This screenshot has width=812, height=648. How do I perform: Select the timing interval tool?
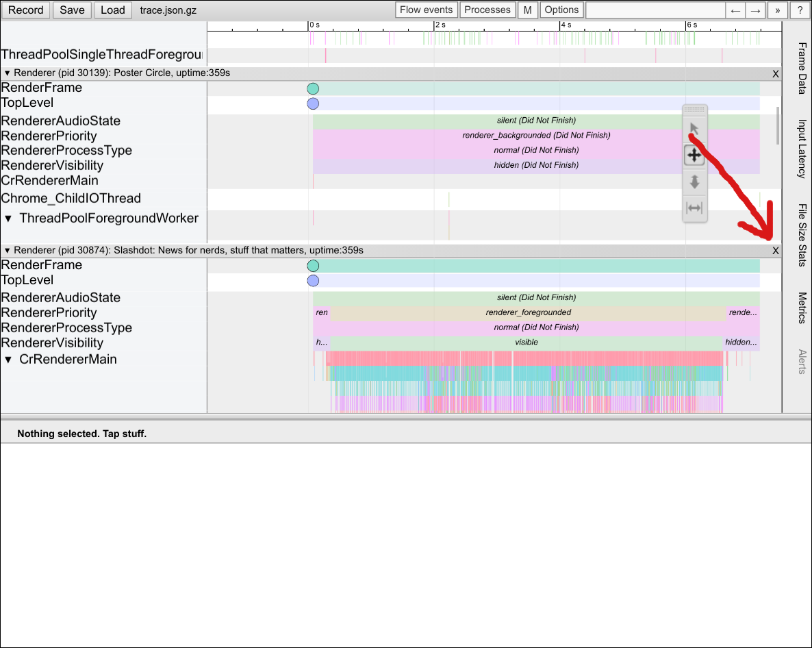pyautogui.click(x=694, y=208)
